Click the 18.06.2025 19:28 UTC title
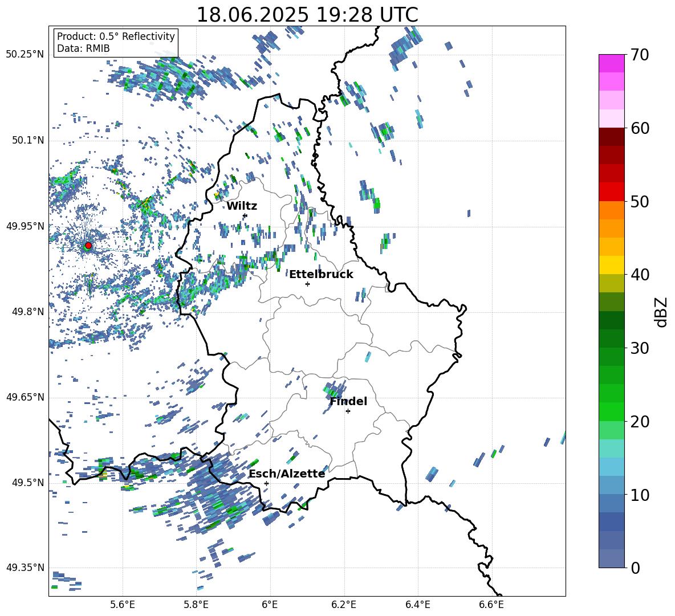The image size is (675, 616). click(307, 15)
